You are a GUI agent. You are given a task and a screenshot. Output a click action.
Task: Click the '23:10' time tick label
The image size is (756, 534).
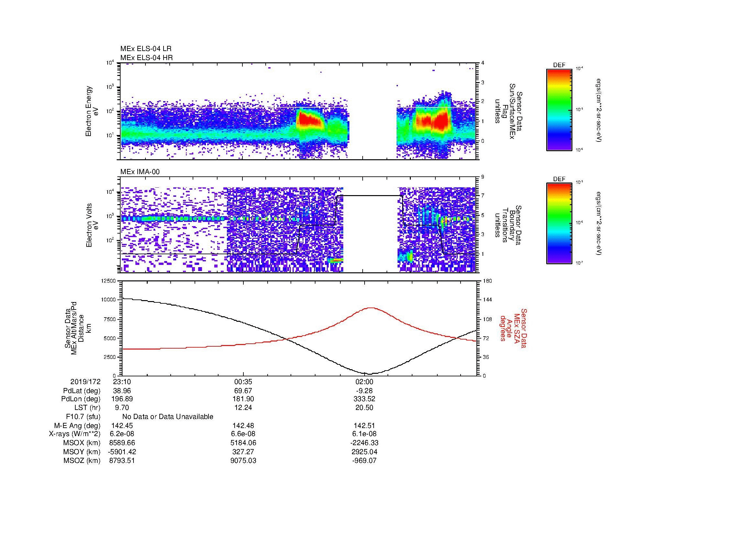coord(122,382)
